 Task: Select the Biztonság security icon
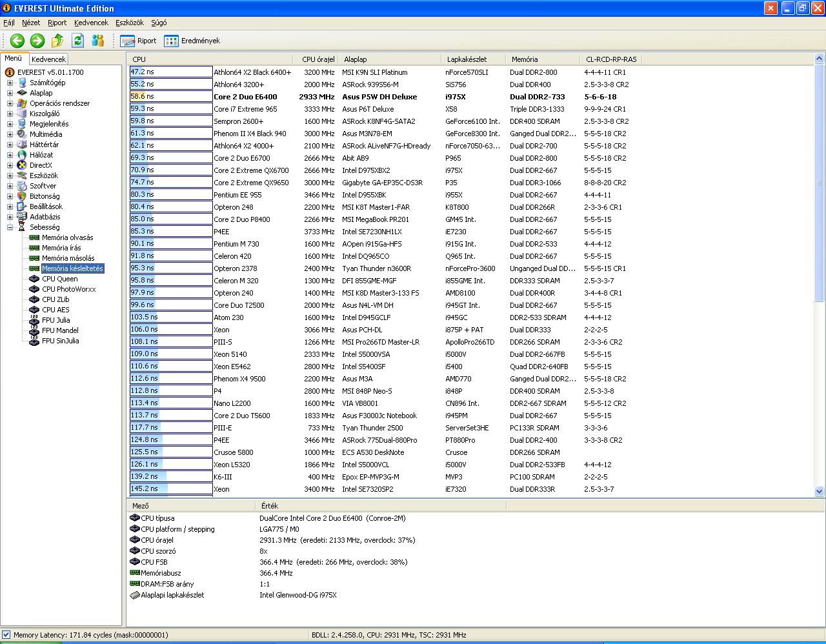click(22, 196)
